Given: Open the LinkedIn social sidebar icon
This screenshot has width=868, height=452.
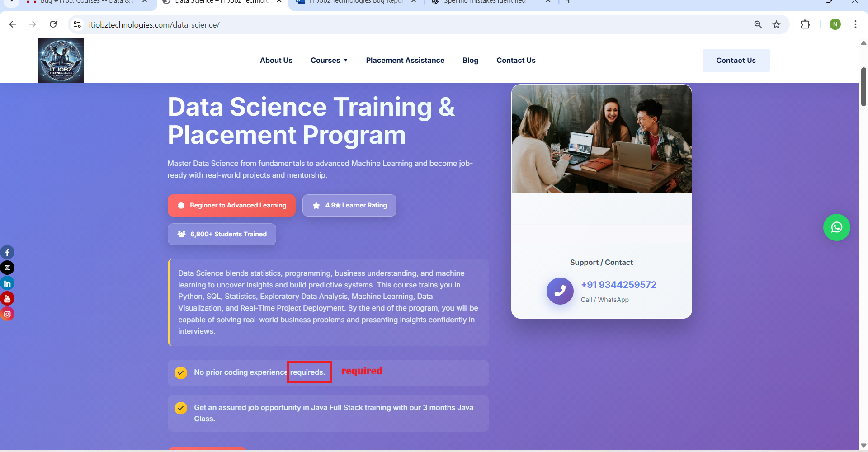Looking at the screenshot, I should [x=7, y=283].
